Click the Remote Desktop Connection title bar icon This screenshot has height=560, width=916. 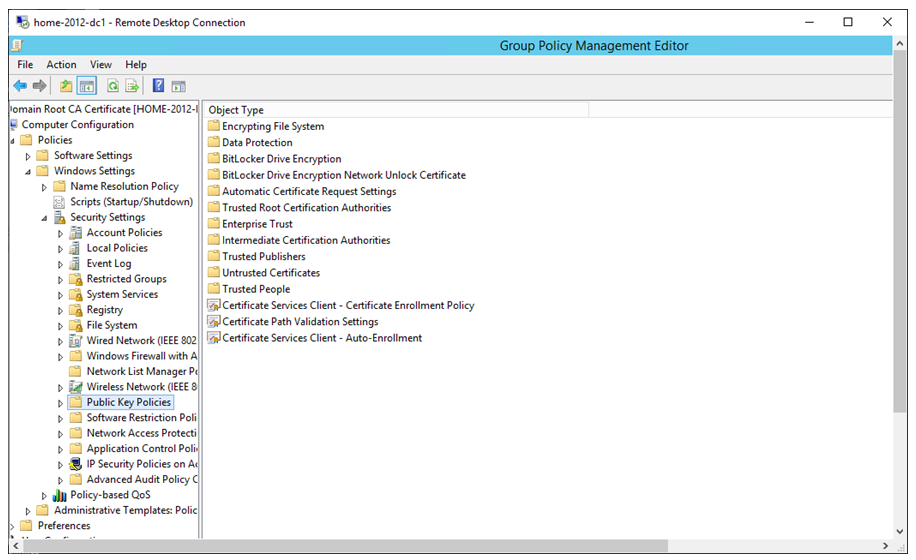pos(23,22)
